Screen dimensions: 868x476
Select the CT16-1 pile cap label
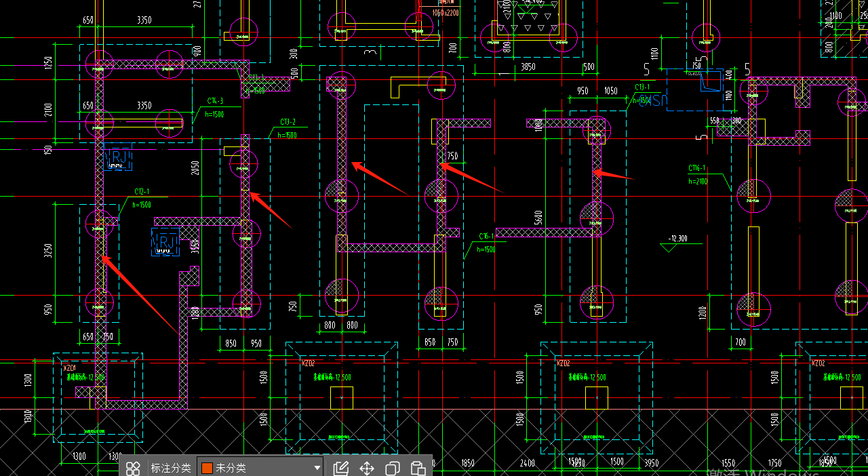point(697,168)
